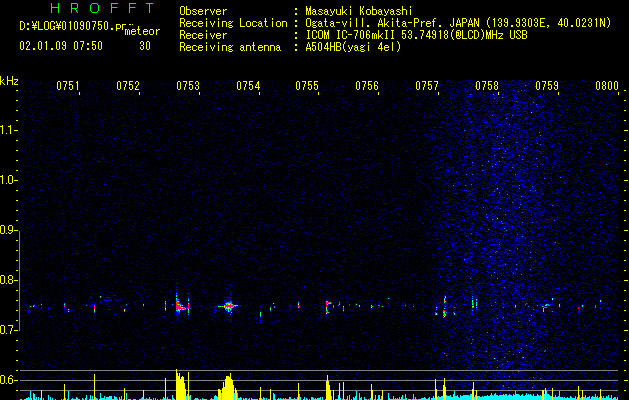Click the 0754 time marker

248,86
